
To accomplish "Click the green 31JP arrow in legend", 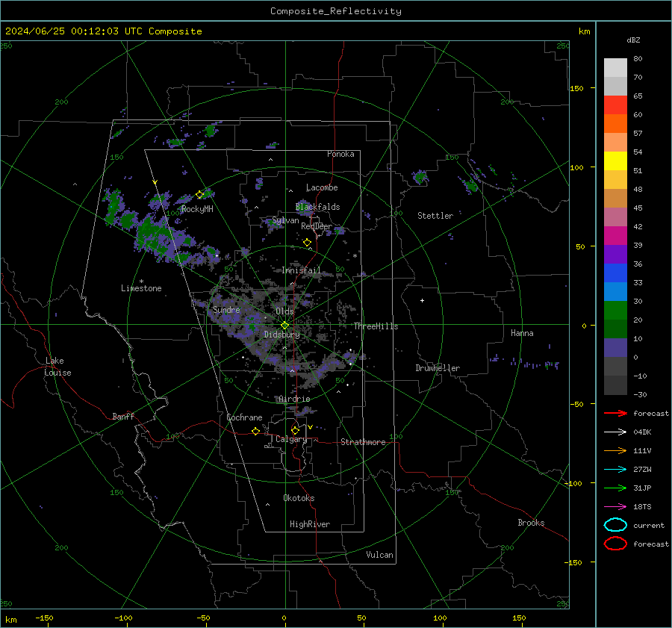I will tap(615, 488).
